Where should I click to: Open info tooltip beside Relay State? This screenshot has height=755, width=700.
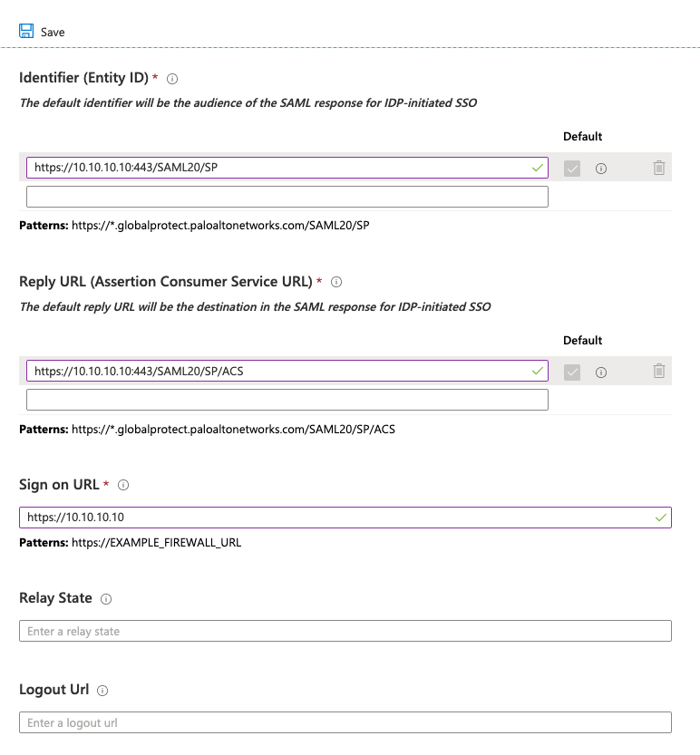pos(106,599)
